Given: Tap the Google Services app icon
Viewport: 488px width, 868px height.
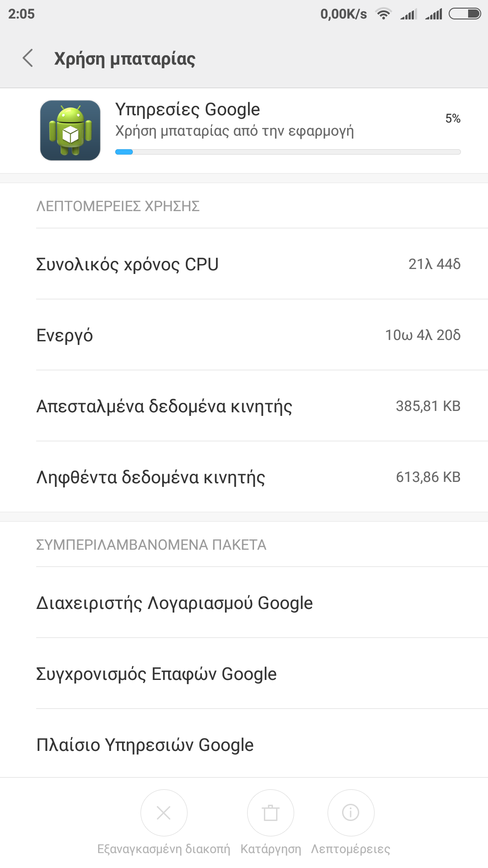Looking at the screenshot, I should 70,130.
